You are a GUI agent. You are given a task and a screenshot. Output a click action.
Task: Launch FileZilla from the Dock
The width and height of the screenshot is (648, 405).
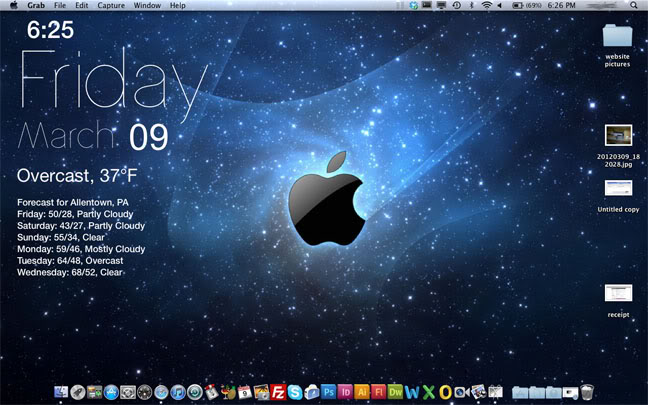pos(278,391)
